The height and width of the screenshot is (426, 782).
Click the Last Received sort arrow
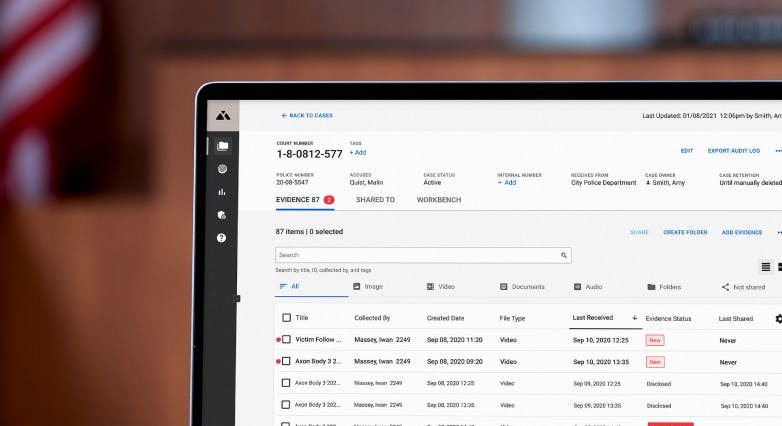634,318
